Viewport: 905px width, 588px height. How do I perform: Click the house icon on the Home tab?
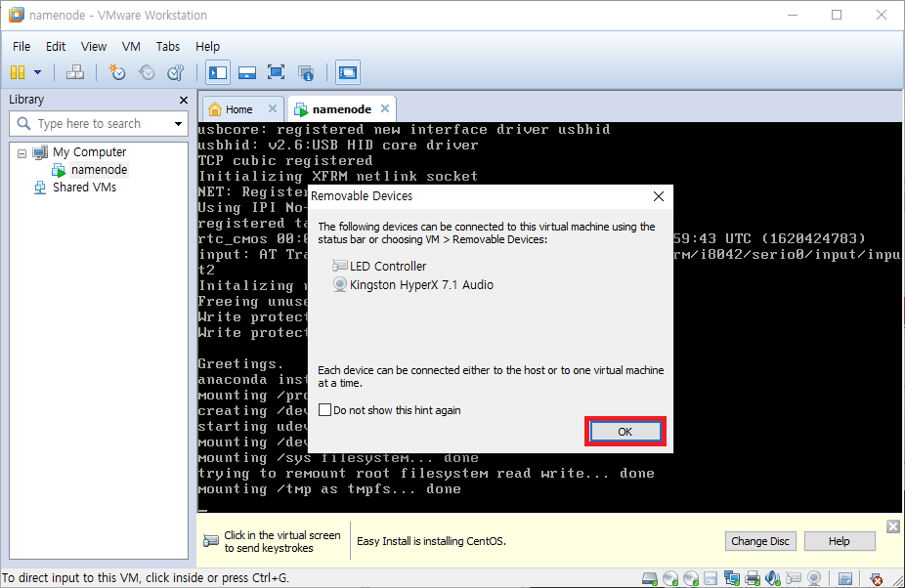pyautogui.click(x=215, y=108)
